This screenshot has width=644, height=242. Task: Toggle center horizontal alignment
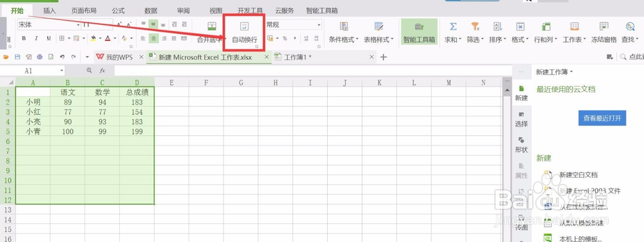(x=153, y=38)
